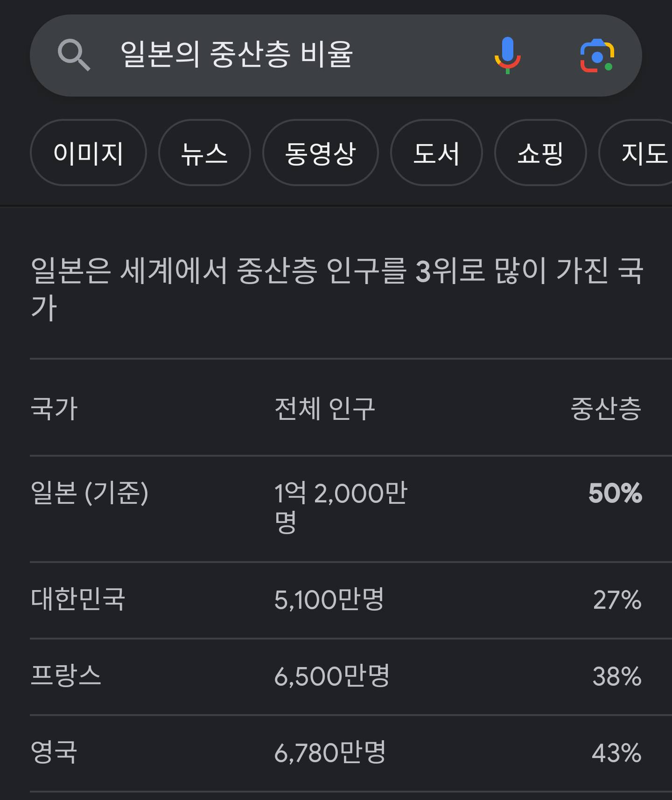Viewport: 672px width, 800px height.
Task: Click the 영국 row label
Action: coord(54,752)
